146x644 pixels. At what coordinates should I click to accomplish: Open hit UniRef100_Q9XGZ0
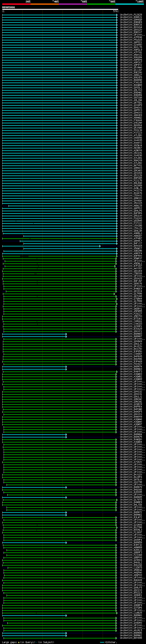pos(131,30)
